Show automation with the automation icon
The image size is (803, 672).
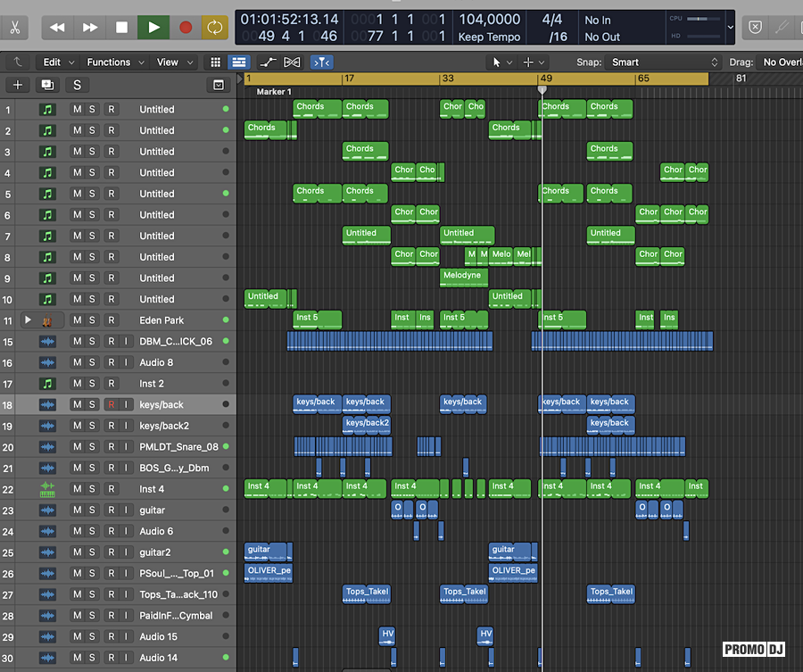point(267,62)
